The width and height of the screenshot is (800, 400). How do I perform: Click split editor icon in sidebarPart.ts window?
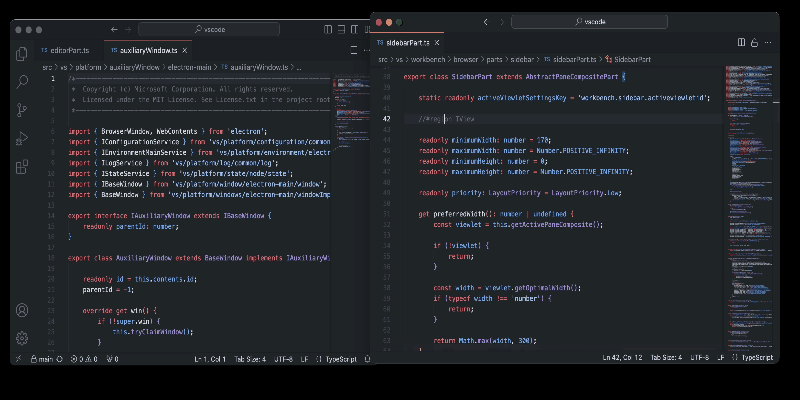coord(741,42)
